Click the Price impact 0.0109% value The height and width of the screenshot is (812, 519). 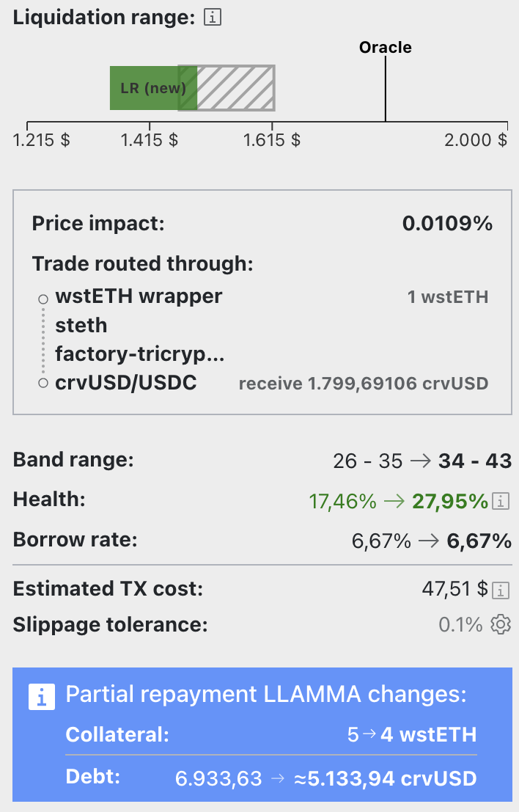[448, 224]
